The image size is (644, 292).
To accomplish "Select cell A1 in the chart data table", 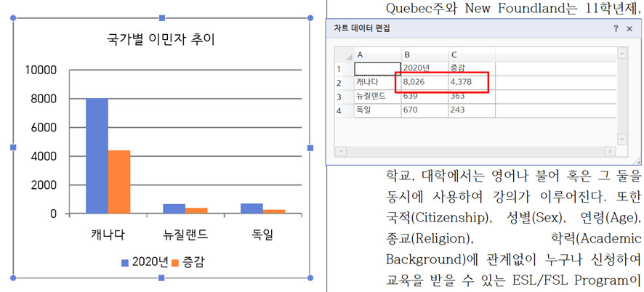I will pyautogui.click(x=377, y=68).
